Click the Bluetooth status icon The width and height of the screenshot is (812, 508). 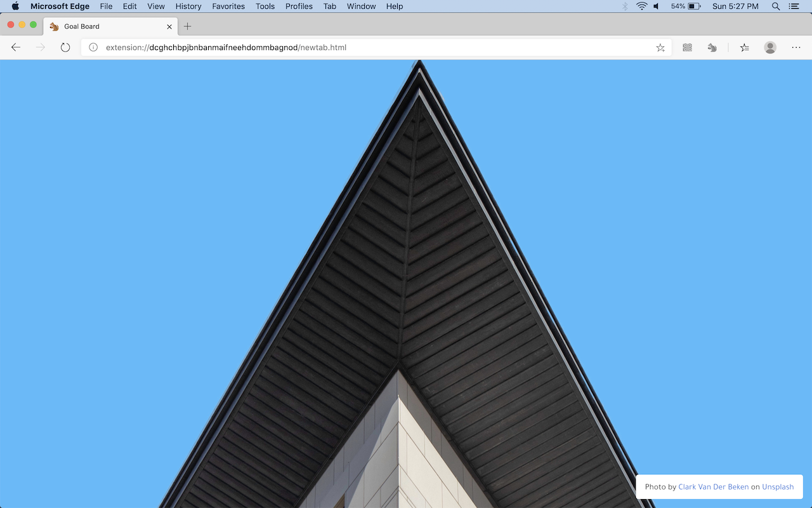coord(625,6)
